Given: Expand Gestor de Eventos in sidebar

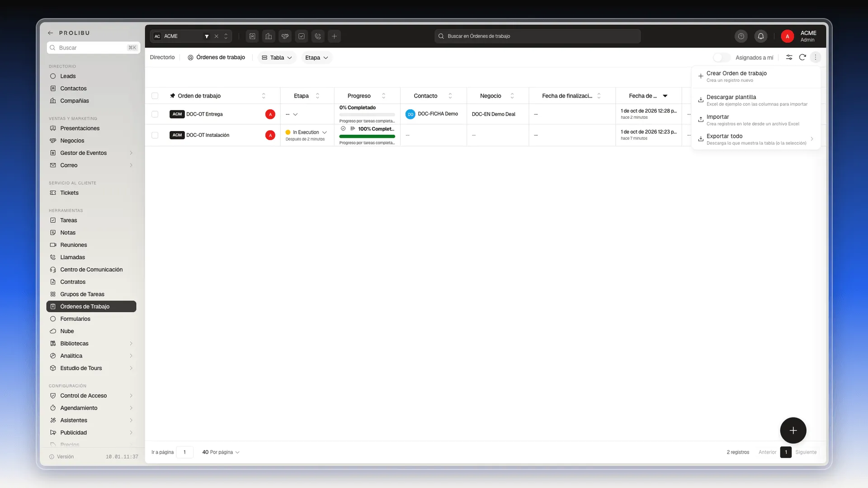Looking at the screenshot, I should click(91, 153).
